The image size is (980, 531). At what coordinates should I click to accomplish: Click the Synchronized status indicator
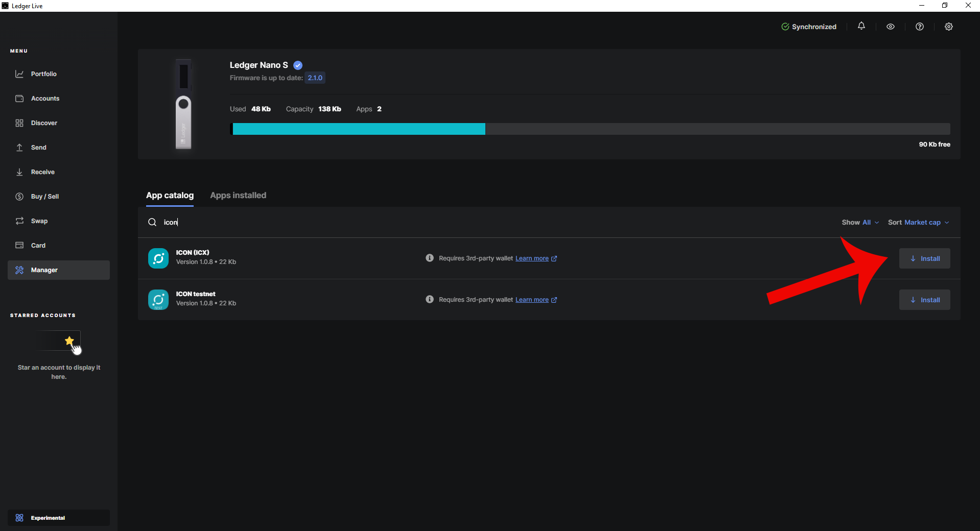(809, 27)
